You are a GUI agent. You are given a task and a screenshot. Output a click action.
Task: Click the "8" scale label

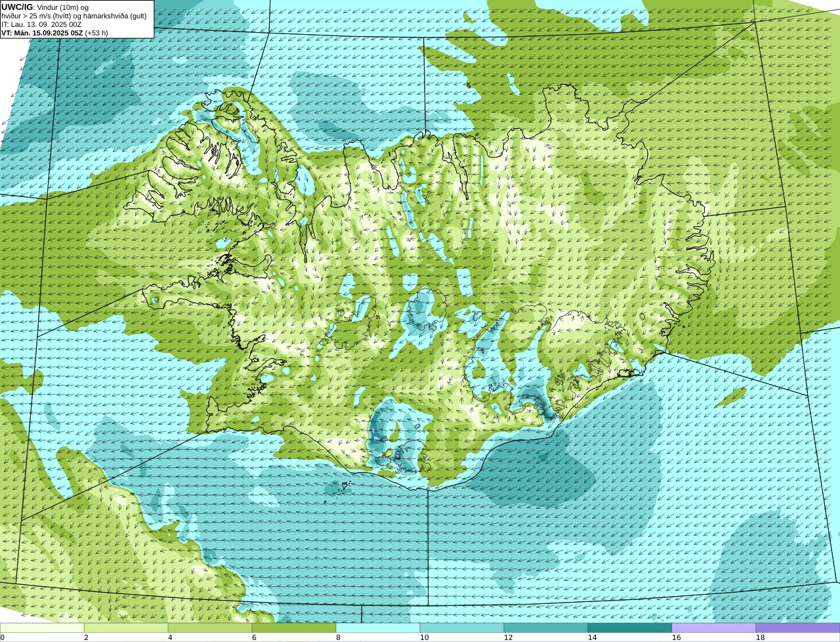(338, 637)
